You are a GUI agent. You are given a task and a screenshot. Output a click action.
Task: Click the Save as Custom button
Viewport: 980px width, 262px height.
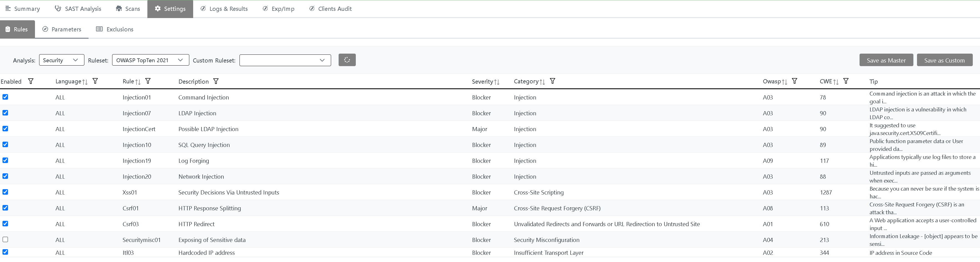[x=944, y=60]
